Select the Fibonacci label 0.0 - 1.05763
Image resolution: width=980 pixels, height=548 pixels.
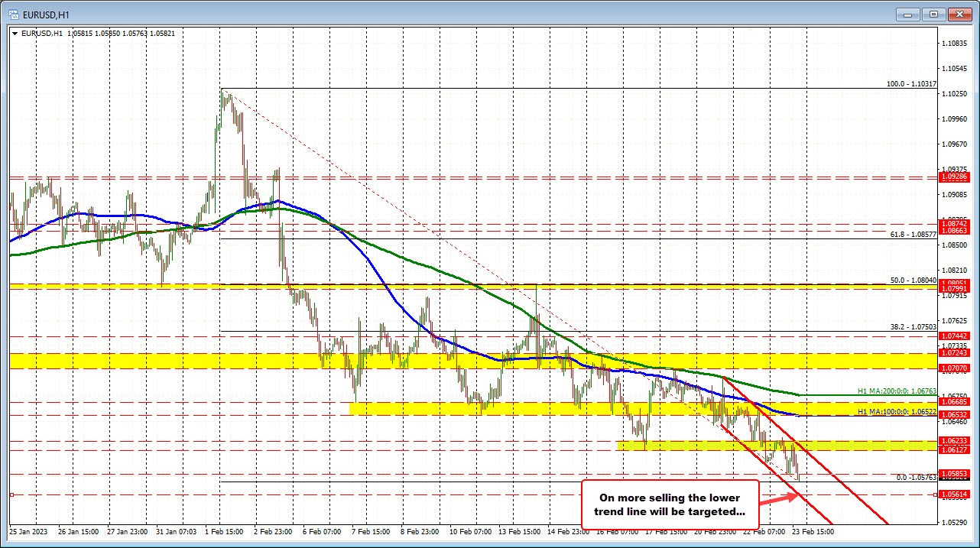click(x=915, y=477)
